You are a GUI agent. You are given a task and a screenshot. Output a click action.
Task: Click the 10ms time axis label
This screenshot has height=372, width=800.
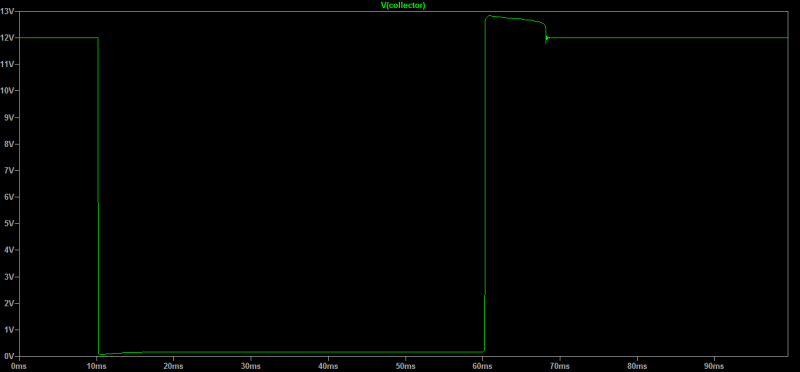coord(96,366)
